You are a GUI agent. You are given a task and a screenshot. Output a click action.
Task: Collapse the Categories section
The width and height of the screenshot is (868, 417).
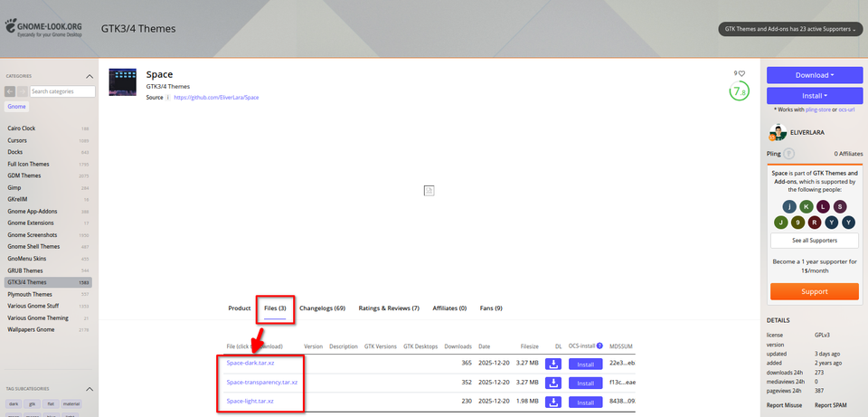(90, 76)
